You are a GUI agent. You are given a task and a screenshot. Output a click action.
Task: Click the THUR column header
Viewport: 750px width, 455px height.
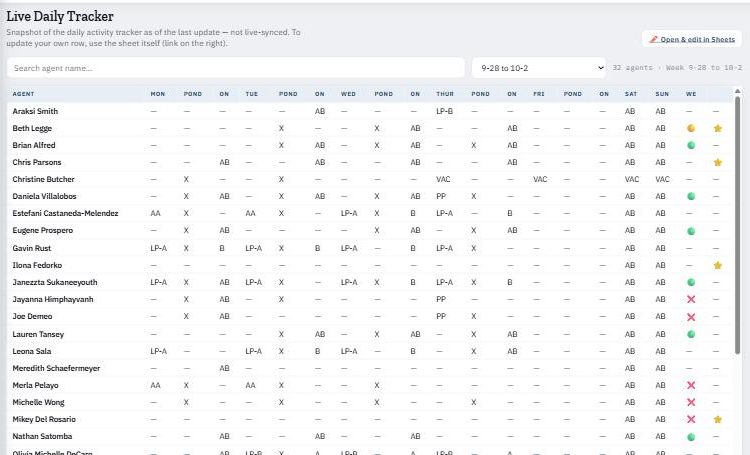(x=445, y=94)
